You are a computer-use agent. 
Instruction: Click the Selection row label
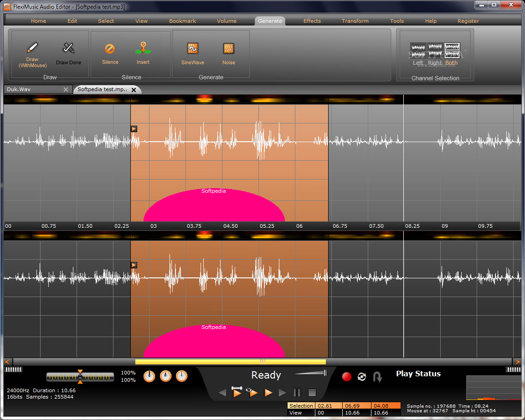[x=301, y=405]
